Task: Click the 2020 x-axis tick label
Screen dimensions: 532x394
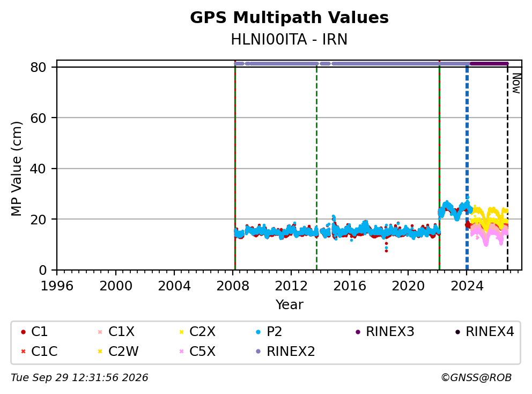Action: [408, 286]
